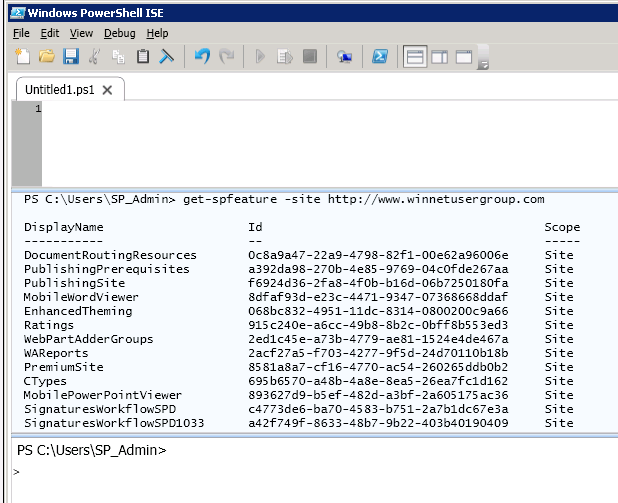Viewport: 618px width, 503px height.
Task: Show script pane maximized layout
Action: point(464,57)
